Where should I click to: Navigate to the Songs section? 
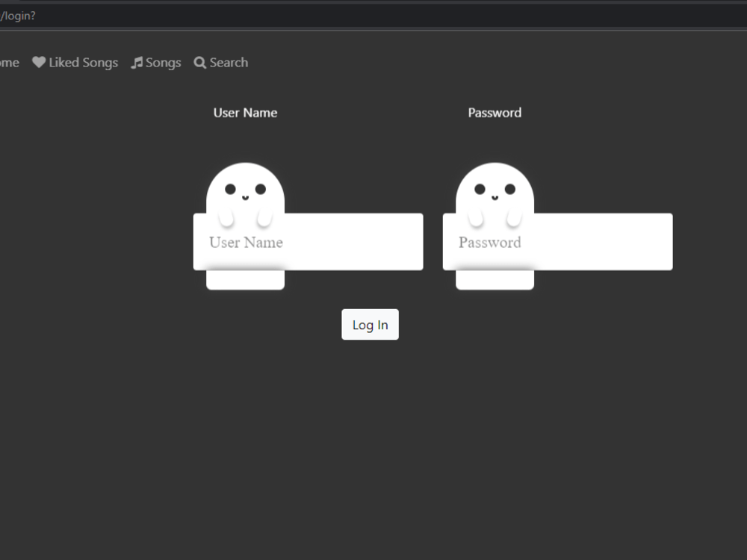click(163, 62)
